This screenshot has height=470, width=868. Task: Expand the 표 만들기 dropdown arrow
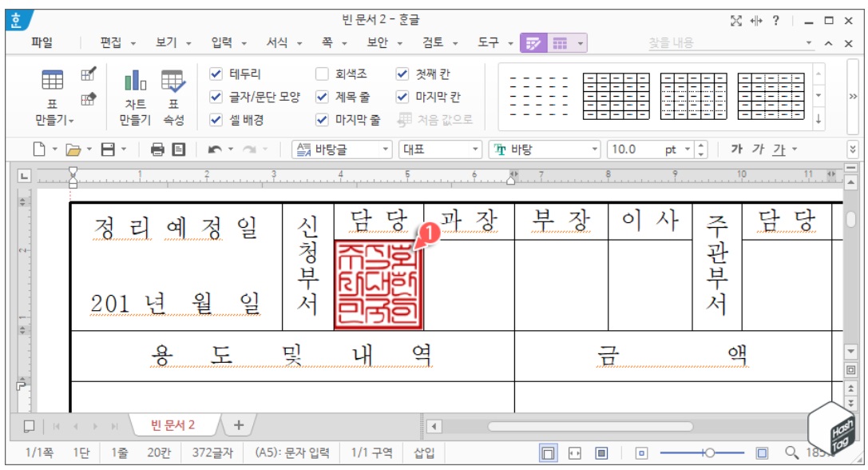pos(71,120)
